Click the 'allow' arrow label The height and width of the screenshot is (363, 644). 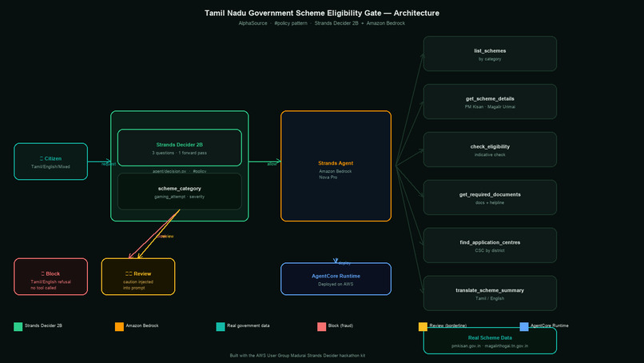coord(272,164)
